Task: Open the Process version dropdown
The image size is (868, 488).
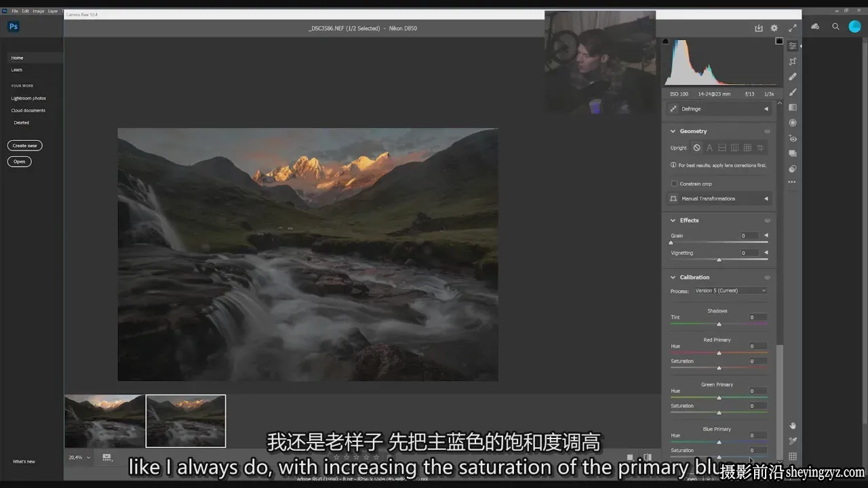Action: (730, 291)
